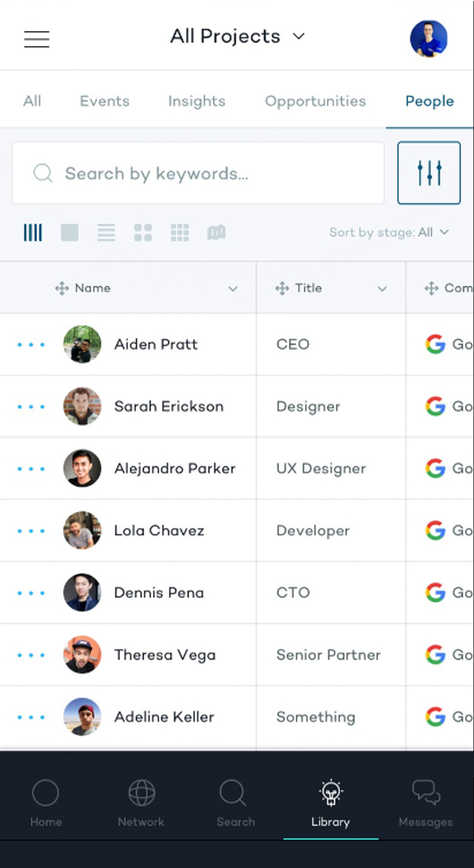Switch to list rows view
The image size is (474, 868).
[x=106, y=233]
